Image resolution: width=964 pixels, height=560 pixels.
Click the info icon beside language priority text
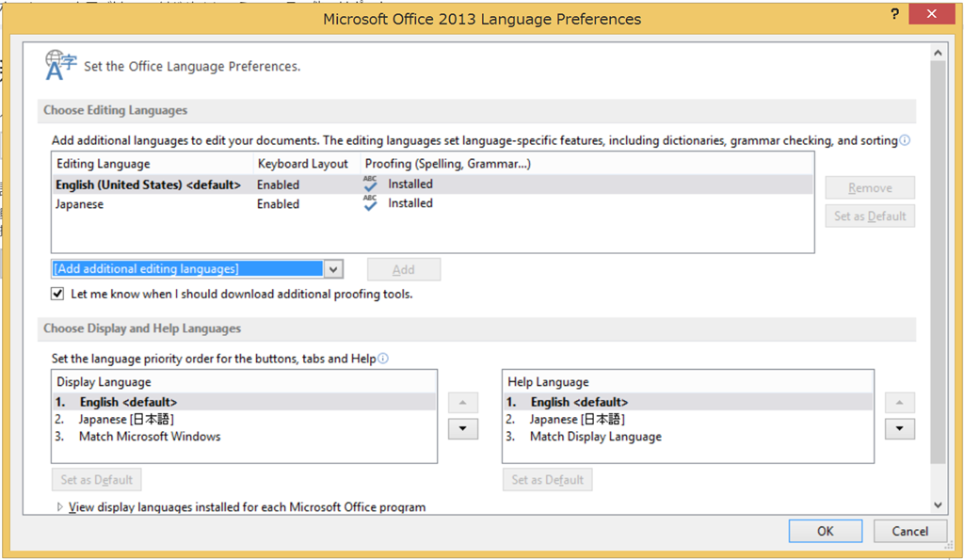pos(382,359)
